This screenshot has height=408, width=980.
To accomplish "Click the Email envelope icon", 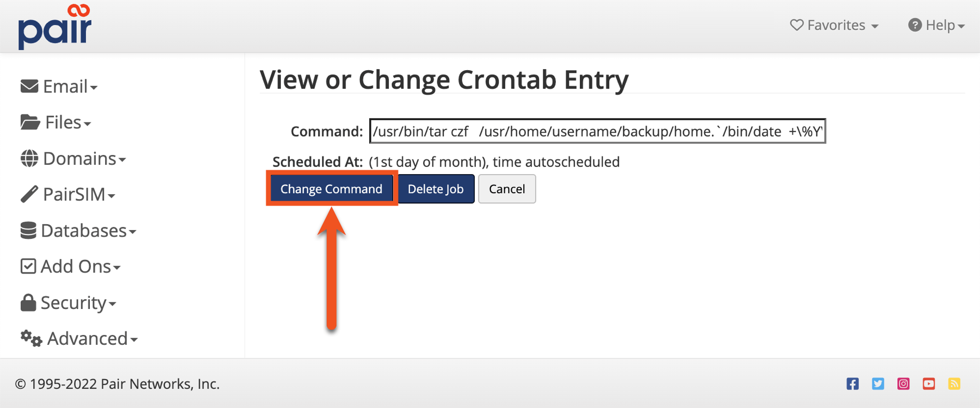I will (29, 86).
